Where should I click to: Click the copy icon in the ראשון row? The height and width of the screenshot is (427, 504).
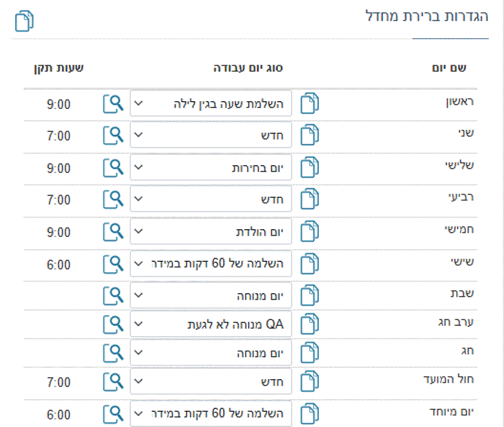tap(310, 104)
